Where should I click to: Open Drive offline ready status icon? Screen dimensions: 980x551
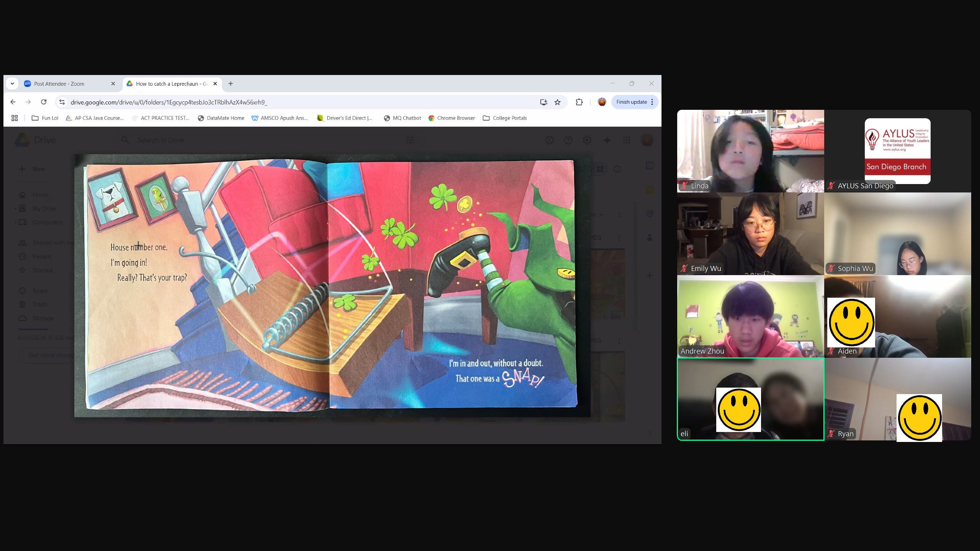pyautogui.click(x=549, y=140)
